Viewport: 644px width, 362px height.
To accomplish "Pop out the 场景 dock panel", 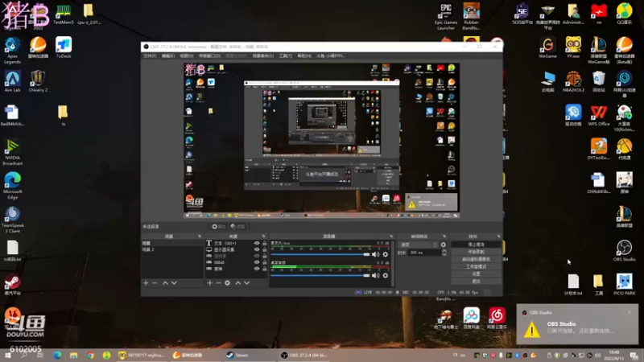I will tap(200, 237).
